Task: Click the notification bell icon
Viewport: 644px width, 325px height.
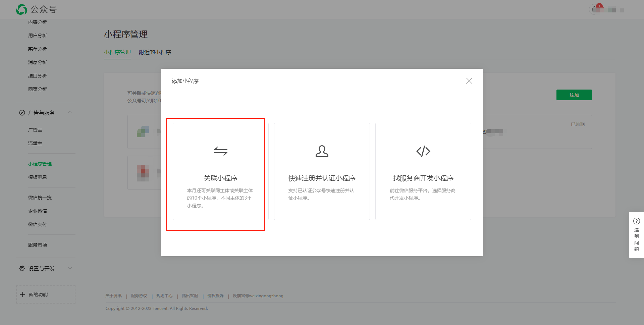Action: coord(595,9)
